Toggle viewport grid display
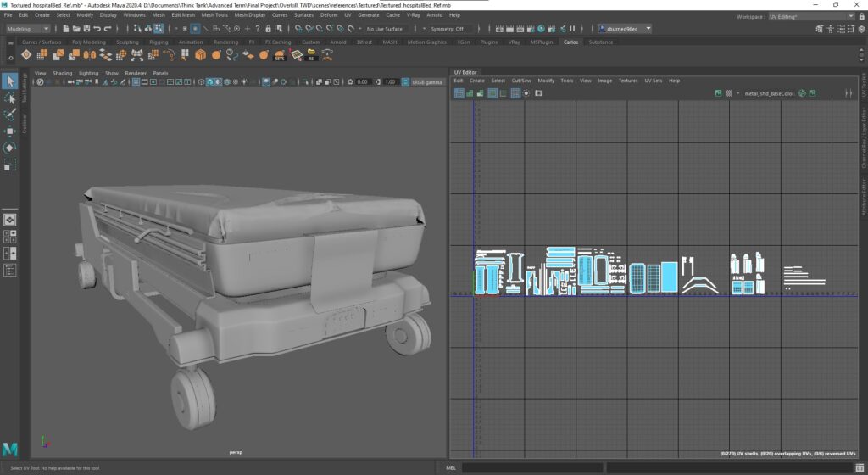 click(136, 82)
